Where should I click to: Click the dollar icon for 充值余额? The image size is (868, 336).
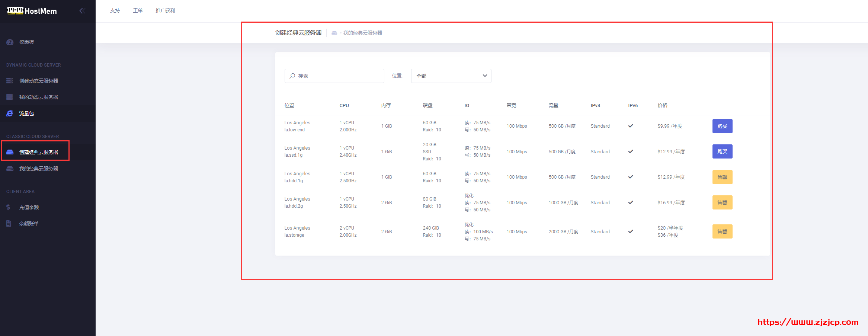(8, 207)
